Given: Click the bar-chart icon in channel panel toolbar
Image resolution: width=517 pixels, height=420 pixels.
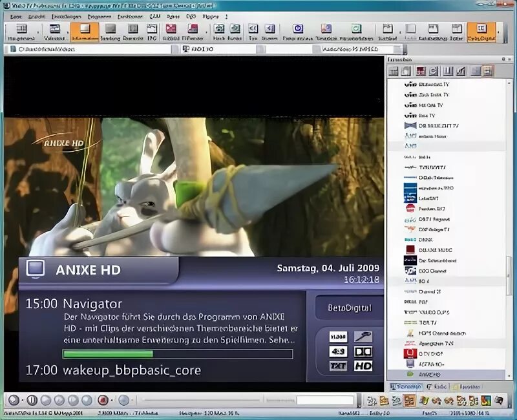Looking at the screenshot, I should 461,71.
